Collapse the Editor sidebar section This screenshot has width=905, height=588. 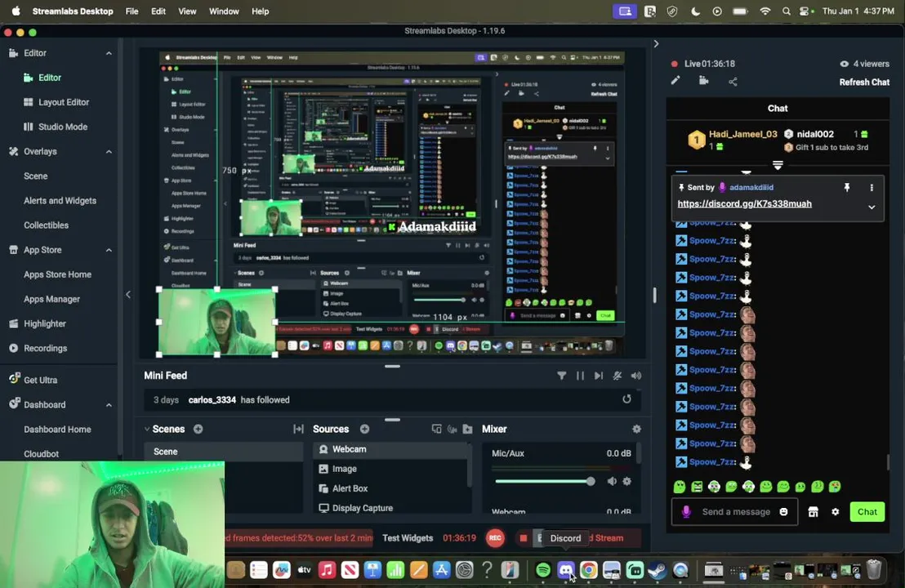(x=109, y=53)
